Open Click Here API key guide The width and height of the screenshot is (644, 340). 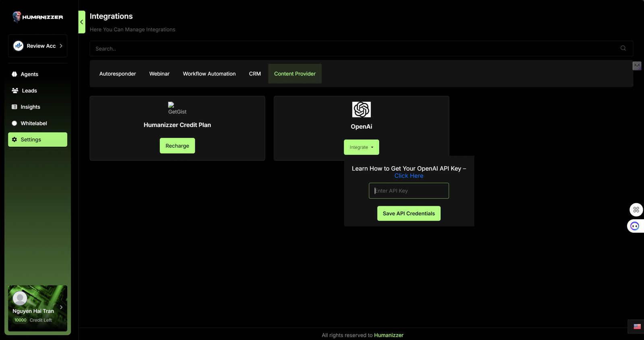click(409, 176)
